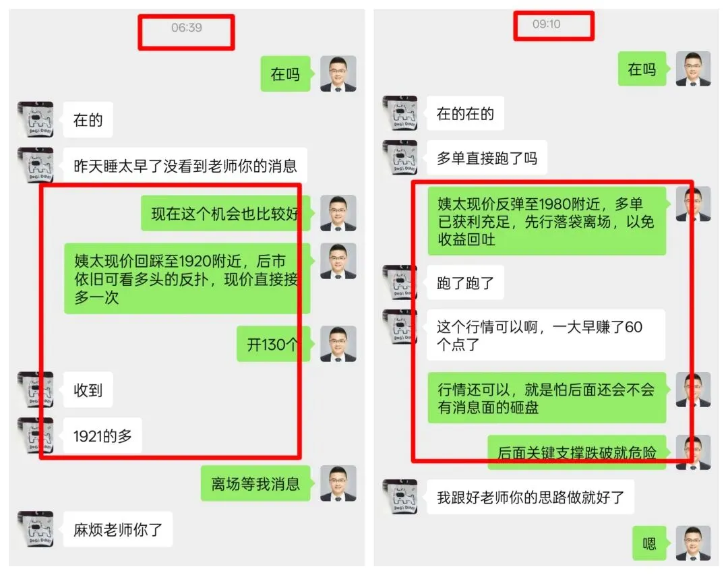728x575 pixels.
Task: Click the 06:39 timestamp label
Action: [x=187, y=28]
